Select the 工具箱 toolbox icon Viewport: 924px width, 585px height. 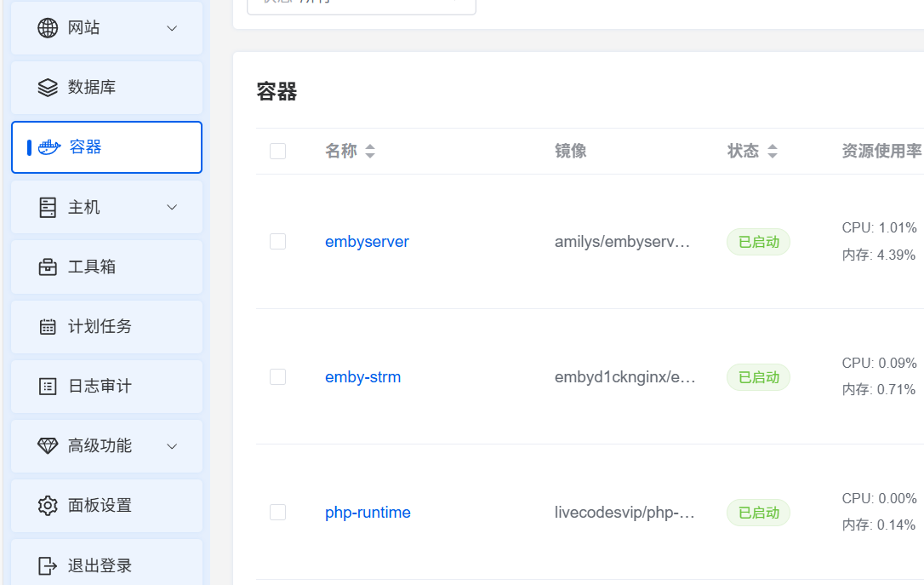(48, 266)
